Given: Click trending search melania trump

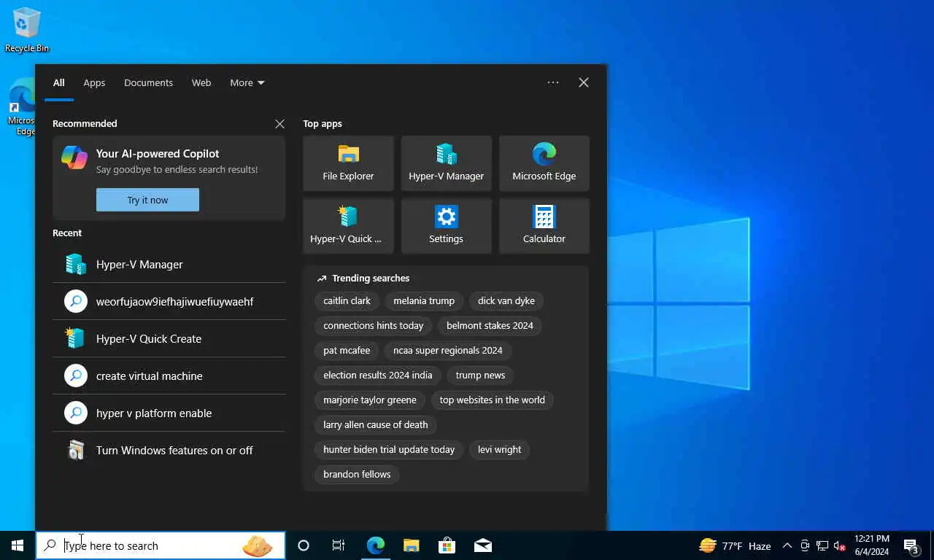Looking at the screenshot, I should coord(424,300).
